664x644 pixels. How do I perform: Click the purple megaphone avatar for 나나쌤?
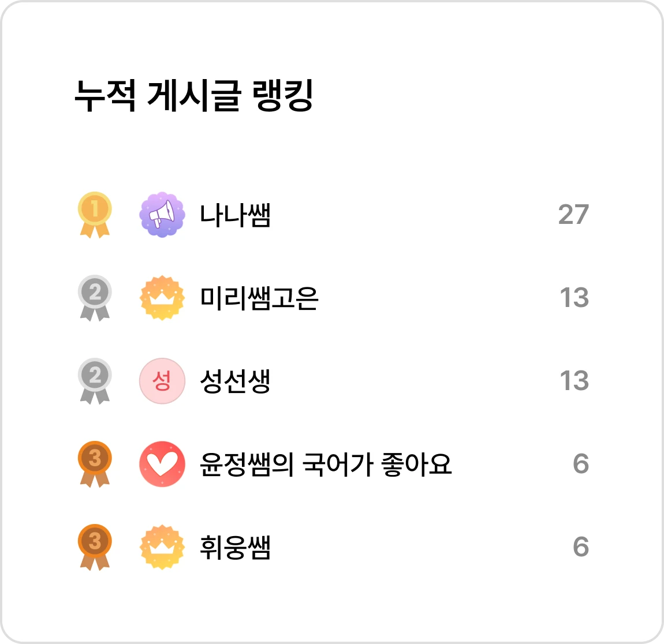pos(162,215)
